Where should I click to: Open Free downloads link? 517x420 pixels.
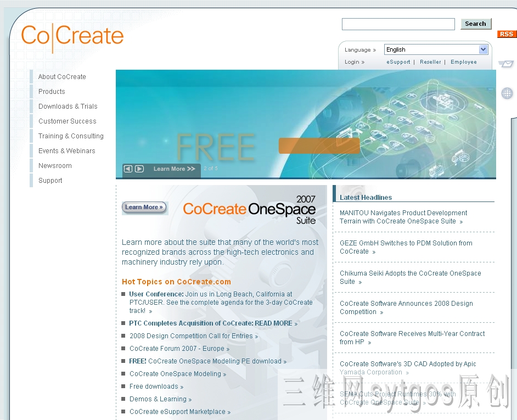coord(156,387)
